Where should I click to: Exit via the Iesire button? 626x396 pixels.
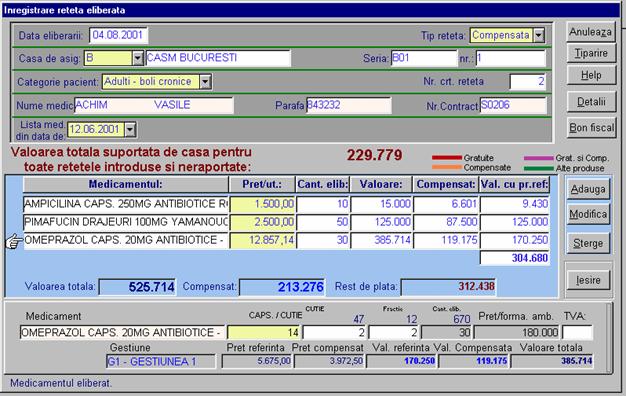pyautogui.click(x=588, y=280)
